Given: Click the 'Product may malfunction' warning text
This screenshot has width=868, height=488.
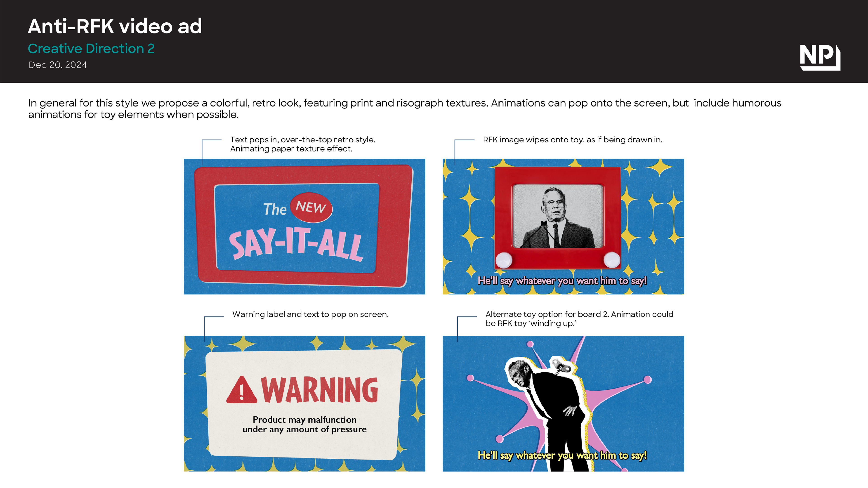Looking at the screenshot, I should (x=305, y=425).
